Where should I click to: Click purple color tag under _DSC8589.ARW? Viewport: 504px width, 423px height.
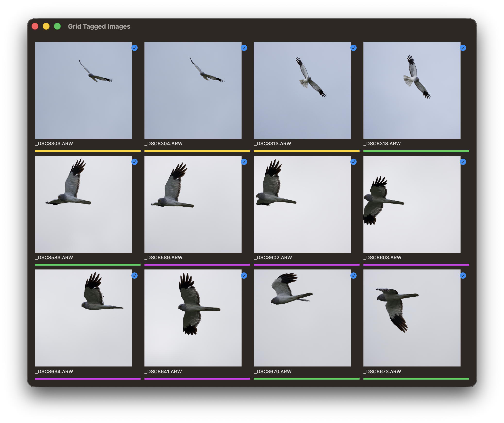197,265
